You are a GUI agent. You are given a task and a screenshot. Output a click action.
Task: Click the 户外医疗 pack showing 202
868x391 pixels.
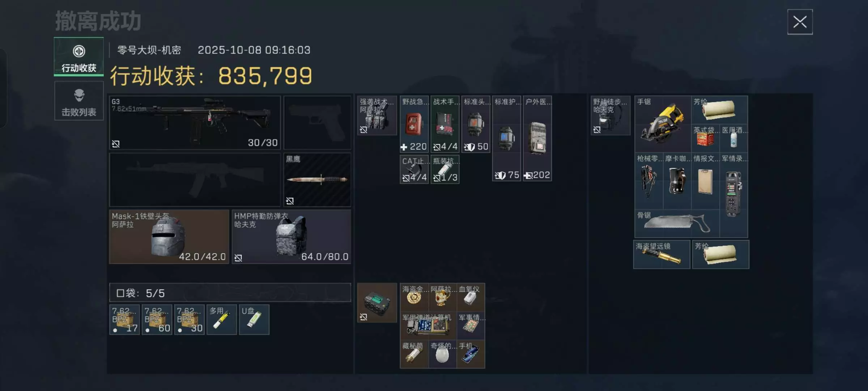[x=537, y=138]
